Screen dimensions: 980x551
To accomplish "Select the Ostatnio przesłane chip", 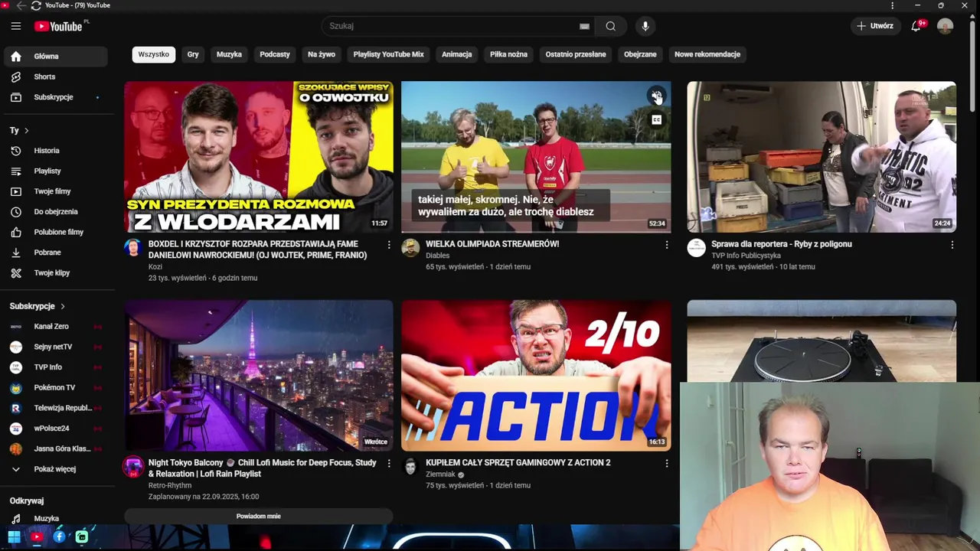I will pyautogui.click(x=576, y=54).
